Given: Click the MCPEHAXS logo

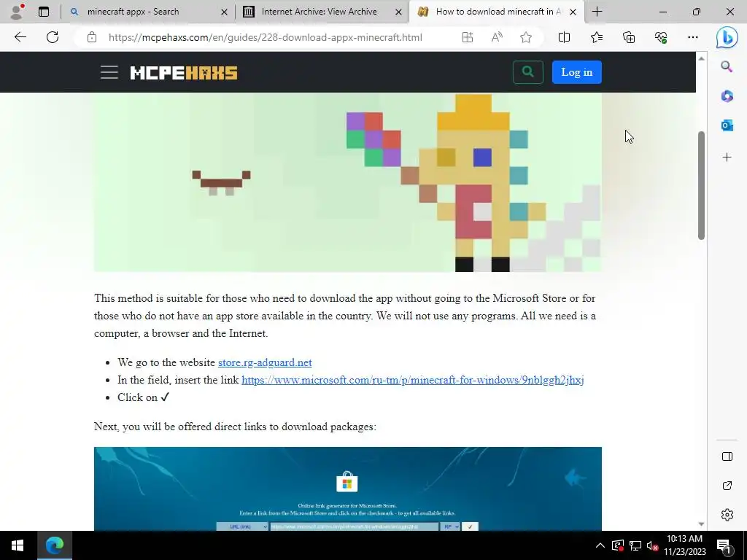Looking at the screenshot, I should pos(184,72).
